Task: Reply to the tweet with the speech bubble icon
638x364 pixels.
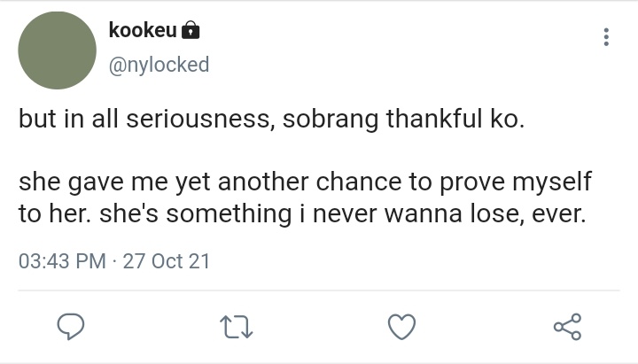Action: pyautogui.click(x=71, y=326)
